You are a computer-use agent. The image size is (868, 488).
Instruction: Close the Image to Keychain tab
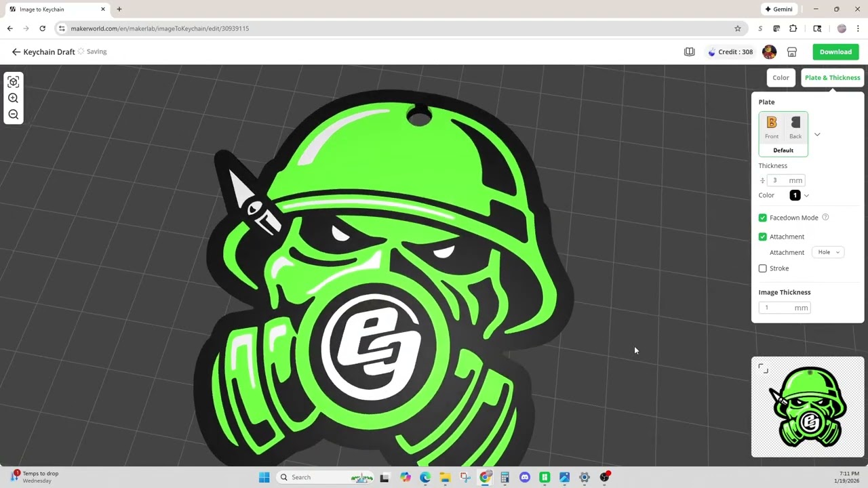coord(103,9)
